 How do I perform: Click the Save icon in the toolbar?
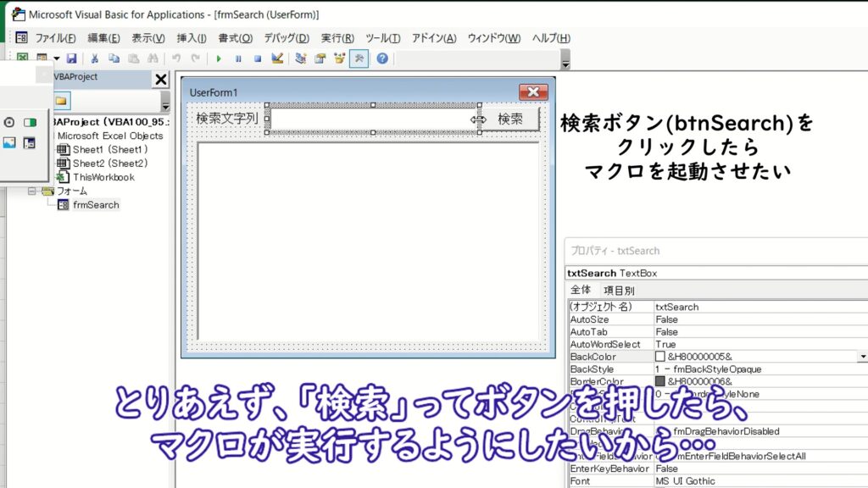pos(72,58)
